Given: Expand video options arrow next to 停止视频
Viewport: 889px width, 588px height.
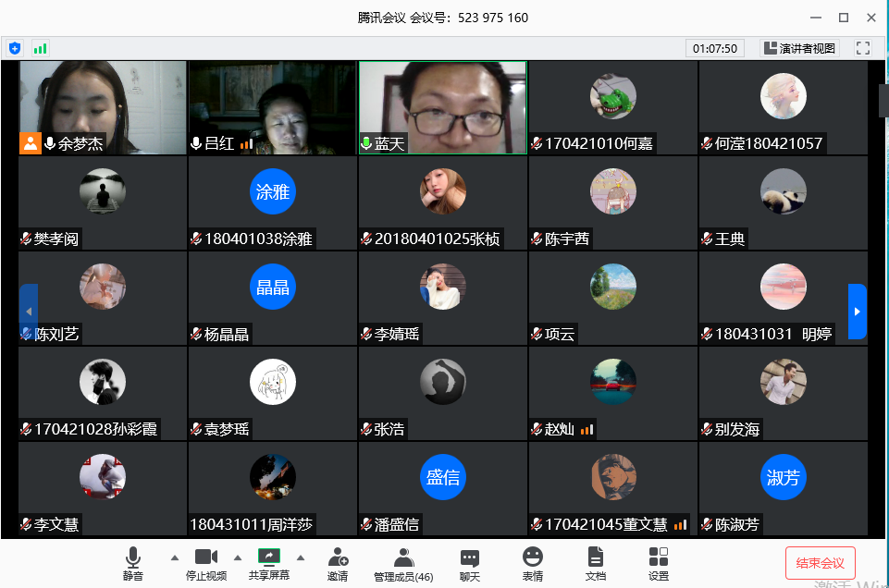Looking at the screenshot, I should [238, 558].
